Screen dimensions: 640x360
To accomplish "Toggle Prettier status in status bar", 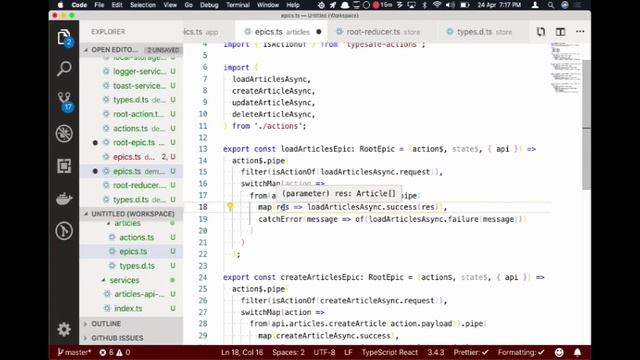I will point(471,352).
